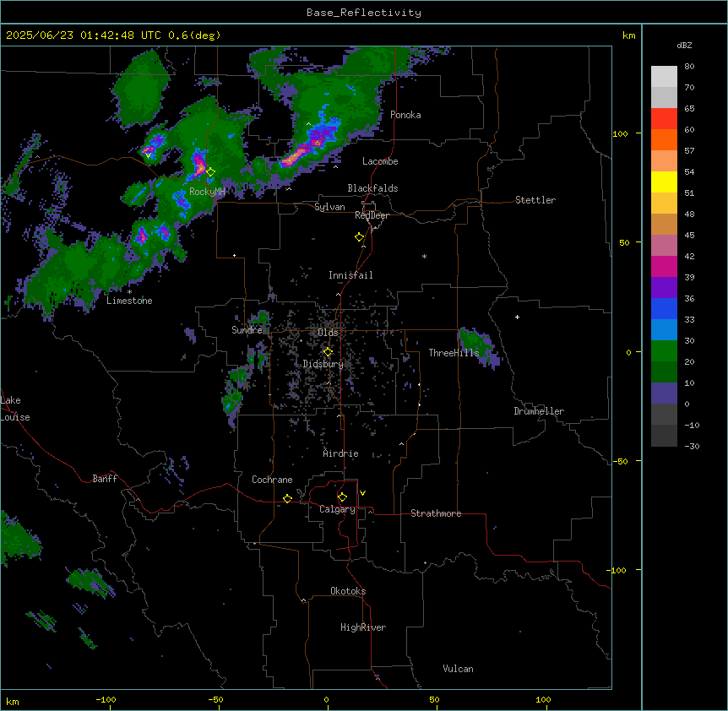Click the HighRiver label
The height and width of the screenshot is (711, 728).
click(363, 627)
